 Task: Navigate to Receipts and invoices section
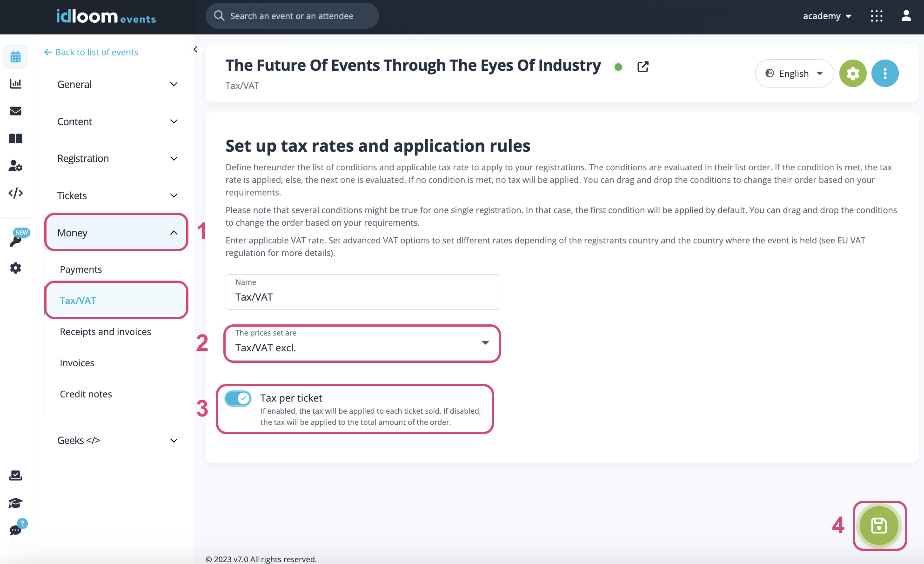(x=105, y=331)
